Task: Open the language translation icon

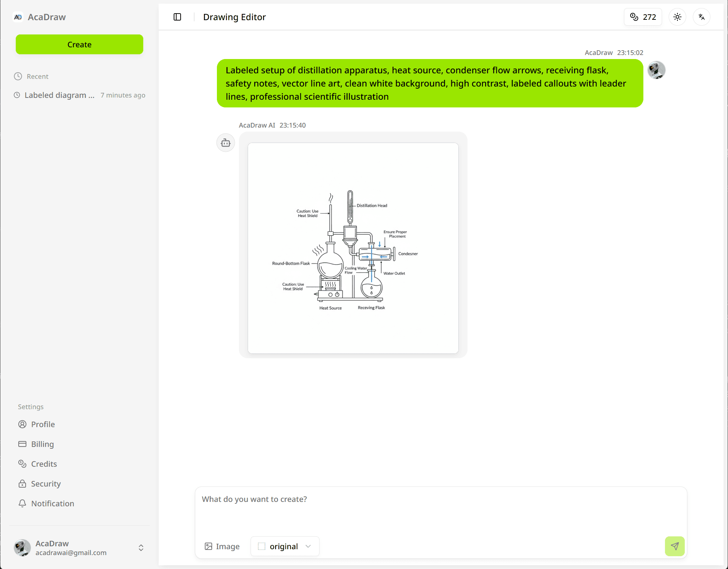Action: (x=701, y=16)
